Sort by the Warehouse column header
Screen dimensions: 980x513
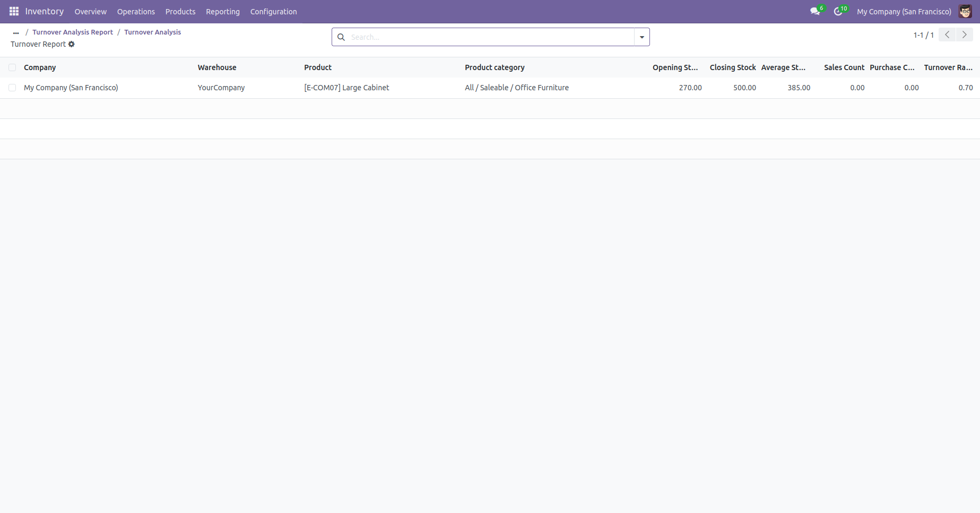coord(217,67)
